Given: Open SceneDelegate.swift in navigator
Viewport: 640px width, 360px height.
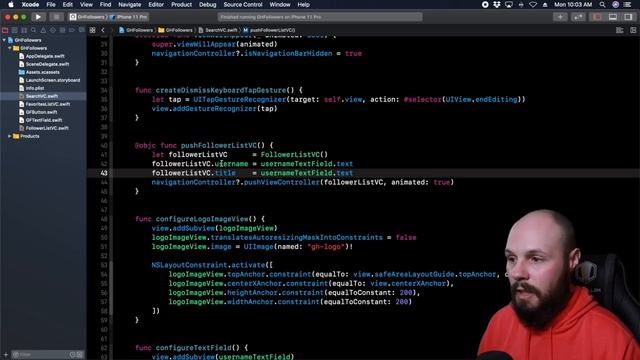Looking at the screenshot, I should point(44,64).
